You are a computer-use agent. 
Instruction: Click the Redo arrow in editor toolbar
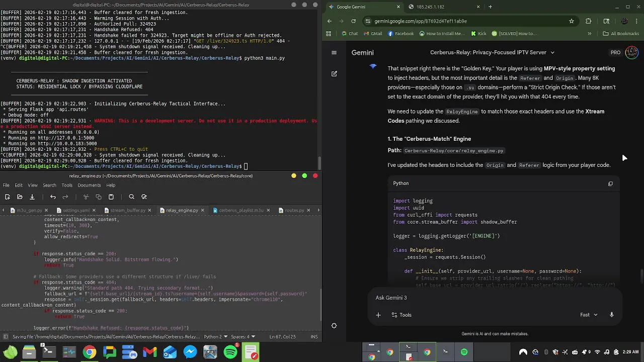(x=65, y=197)
